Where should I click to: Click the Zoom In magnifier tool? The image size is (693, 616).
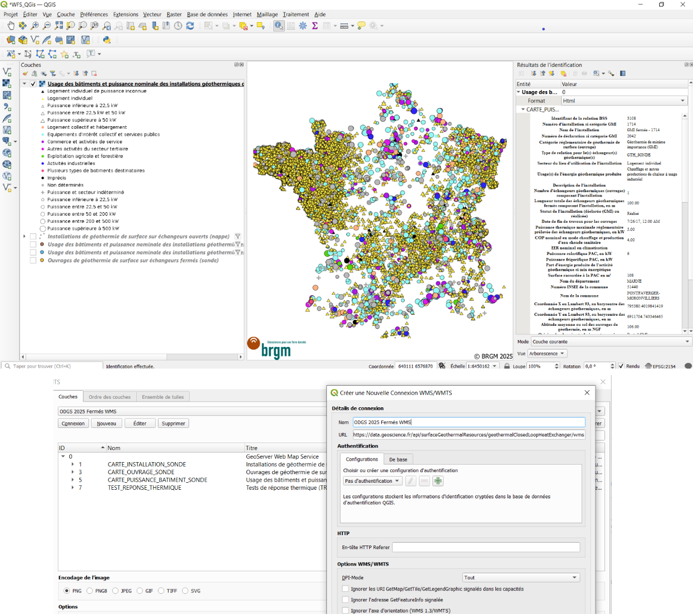[35, 26]
